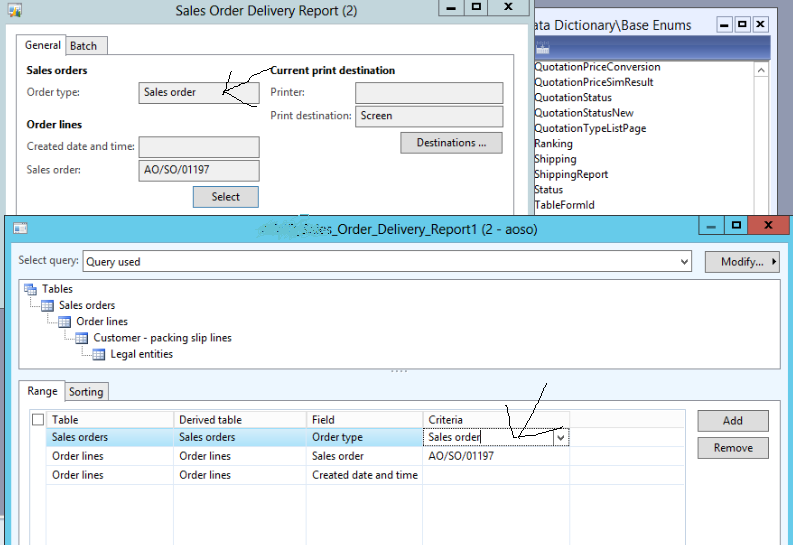Open the Modify button menu
This screenshot has width=793, height=545.
pyautogui.click(x=741, y=262)
